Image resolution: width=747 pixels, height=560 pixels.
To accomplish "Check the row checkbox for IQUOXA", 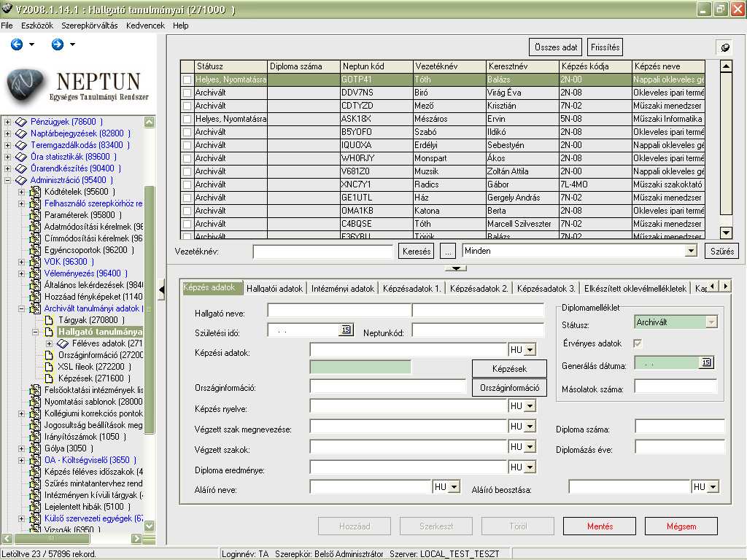I will [x=187, y=145].
